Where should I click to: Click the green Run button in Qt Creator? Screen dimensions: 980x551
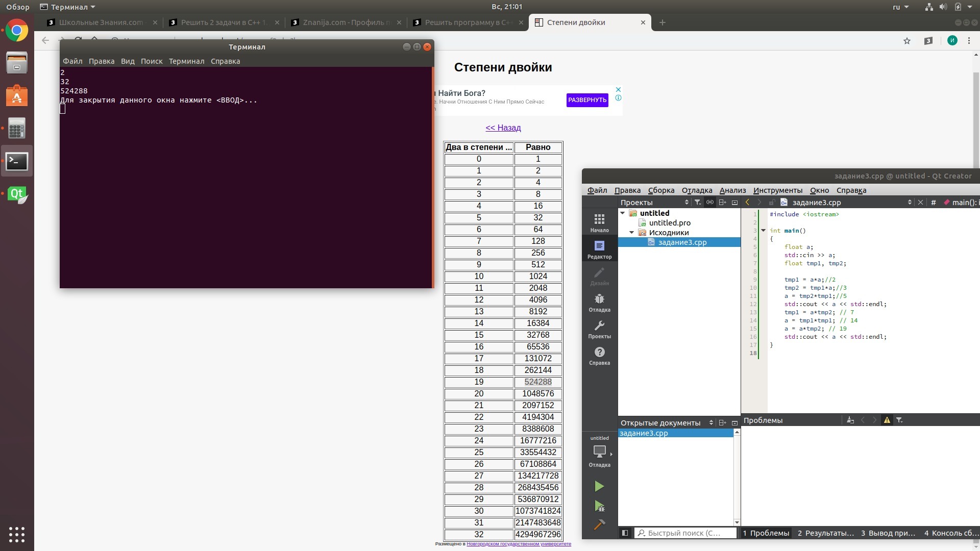tap(599, 486)
